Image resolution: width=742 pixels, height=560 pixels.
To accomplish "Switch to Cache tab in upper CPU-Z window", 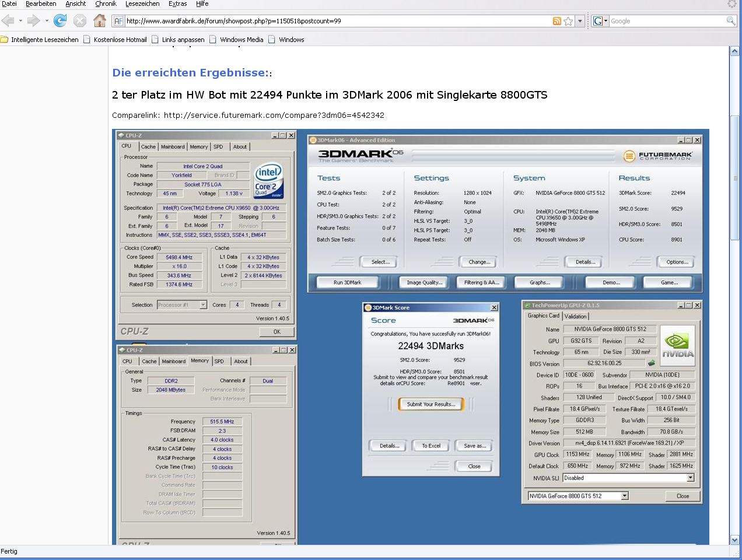I will pyautogui.click(x=148, y=147).
